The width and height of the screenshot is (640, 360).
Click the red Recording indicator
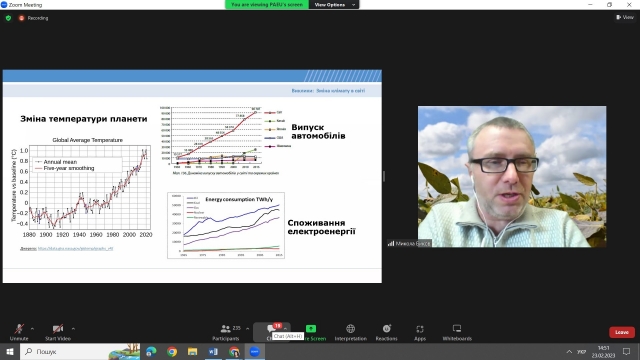(x=33, y=18)
